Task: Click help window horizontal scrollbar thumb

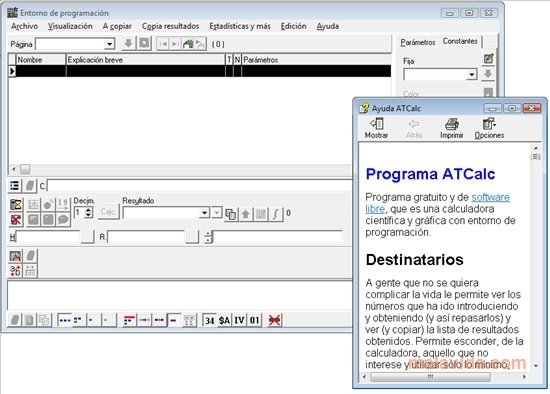Action: click(x=430, y=377)
